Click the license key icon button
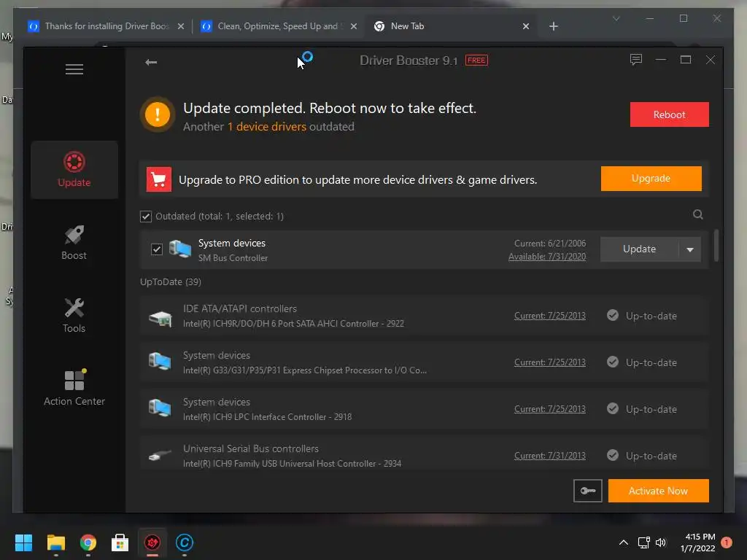 [x=587, y=491]
